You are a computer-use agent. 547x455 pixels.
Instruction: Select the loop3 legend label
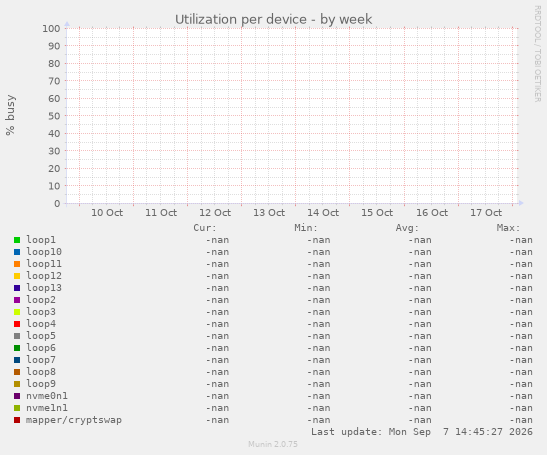point(41,312)
